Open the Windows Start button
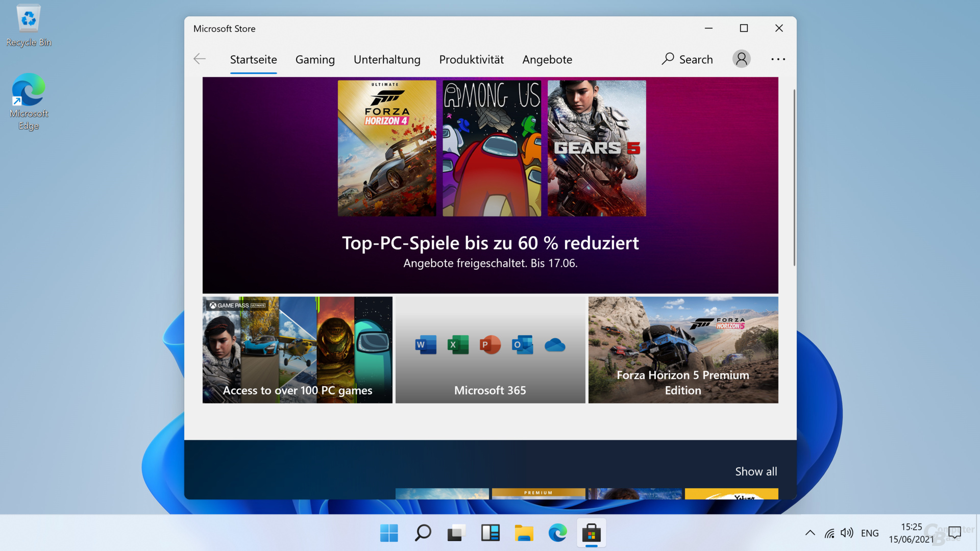Viewport: 980px width, 551px height. click(x=389, y=533)
